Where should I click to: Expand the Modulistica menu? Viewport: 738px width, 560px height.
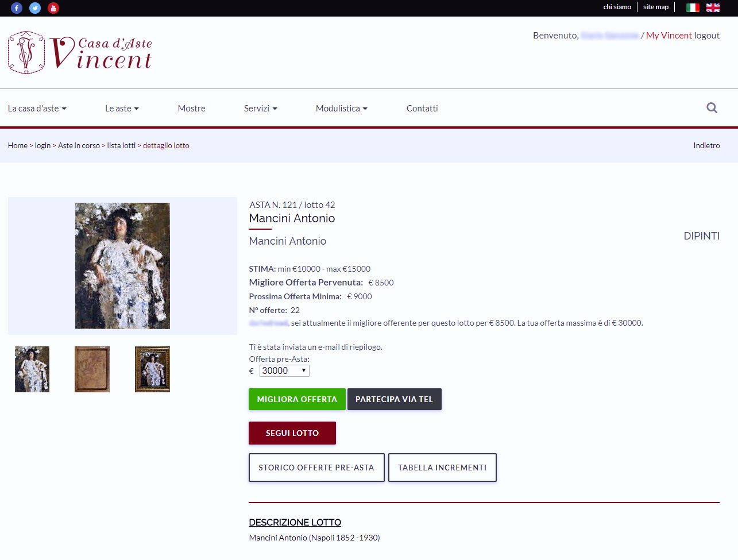(342, 109)
